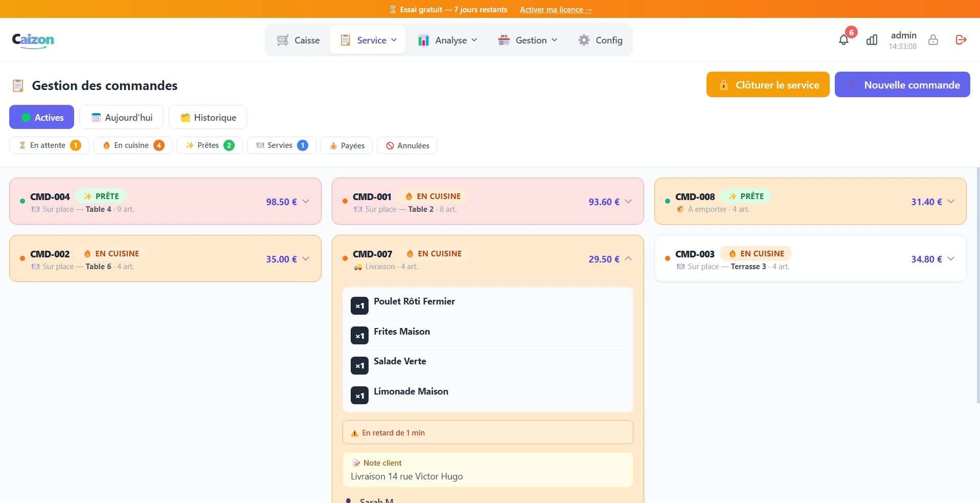Open the notifications bell
The width and height of the screenshot is (980, 503).
(x=844, y=40)
